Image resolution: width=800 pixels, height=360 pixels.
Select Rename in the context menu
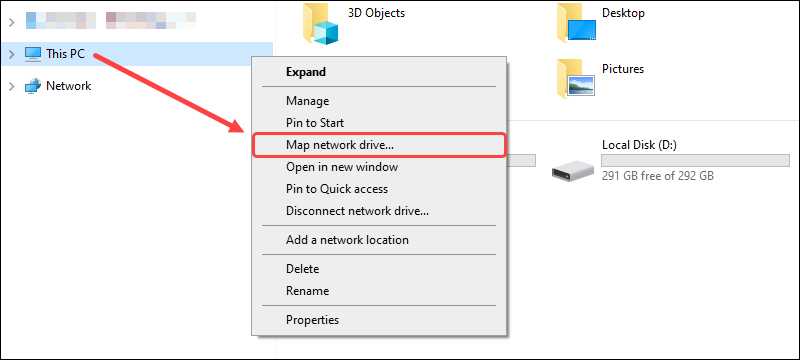click(379, 291)
